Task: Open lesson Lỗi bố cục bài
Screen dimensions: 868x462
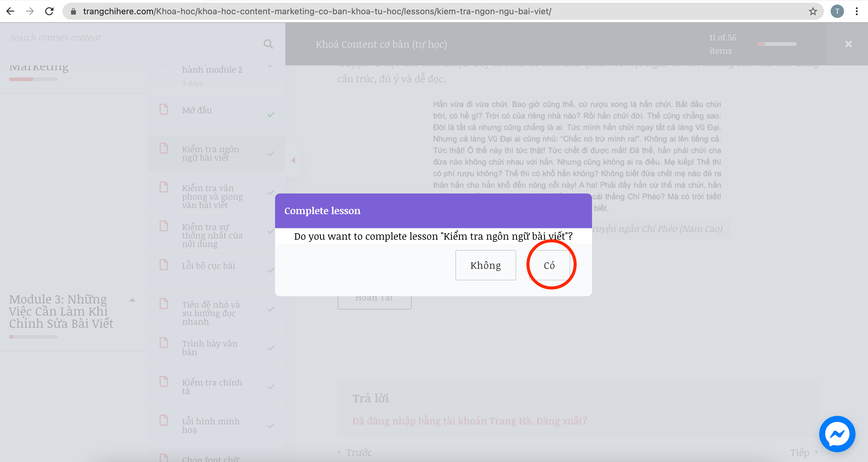Action: (x=209, y=266)
